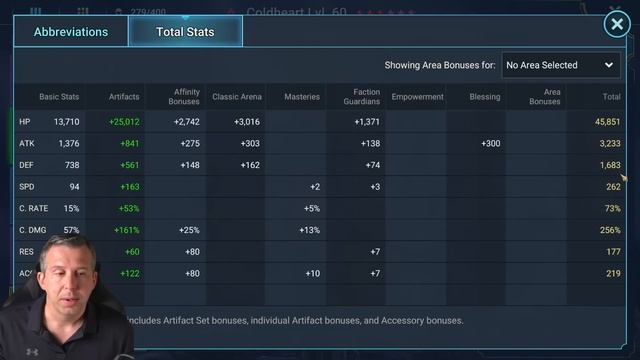Click the C. RATE row label
Image resolution: width=640 pixels, height=360 pixels.
pyautogui.click(x=33, y=208)
